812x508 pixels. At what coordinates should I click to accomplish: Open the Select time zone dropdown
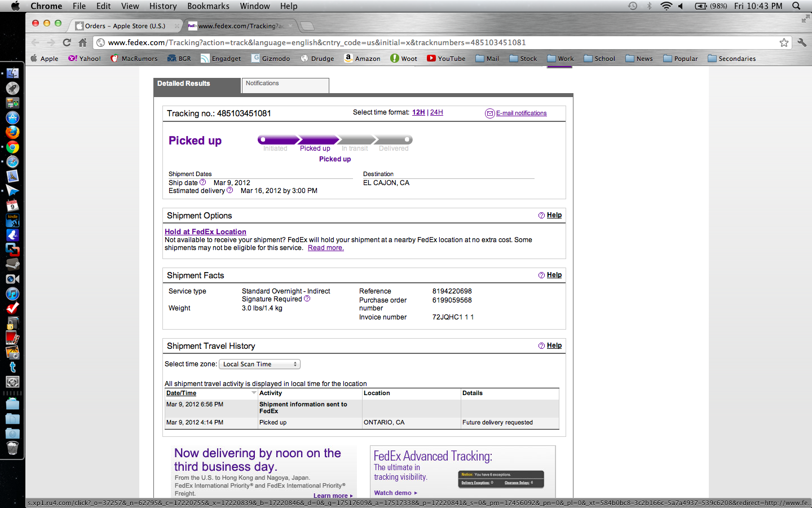coord(259,364)
